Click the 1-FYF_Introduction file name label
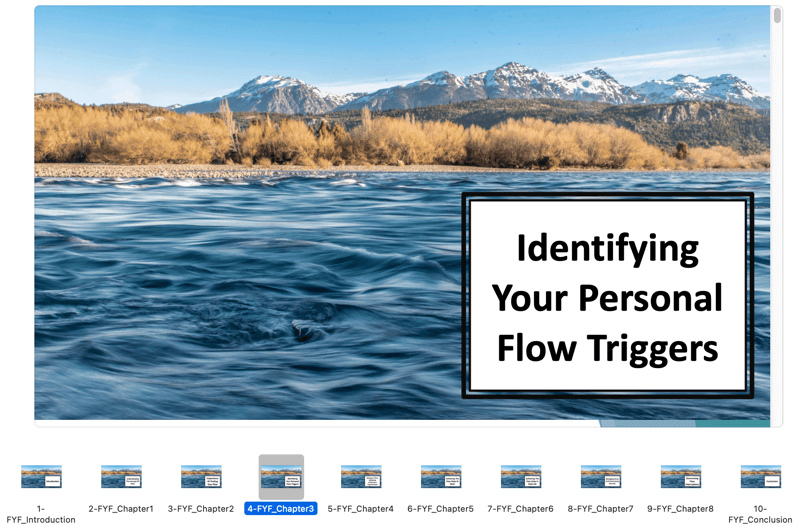This screenshot has height=528, width=800. (41, 514)
